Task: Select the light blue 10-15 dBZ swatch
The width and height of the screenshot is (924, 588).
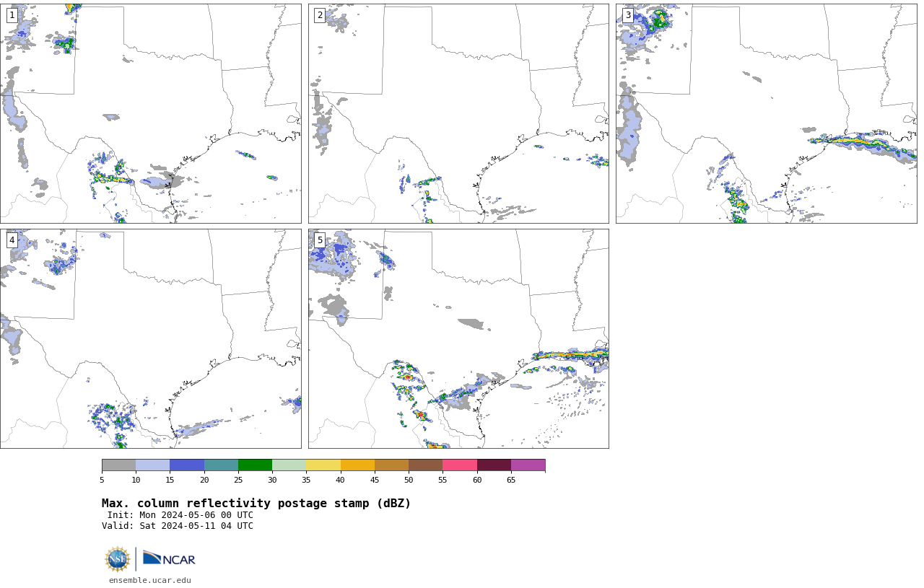Action: (x=153, y=465)
